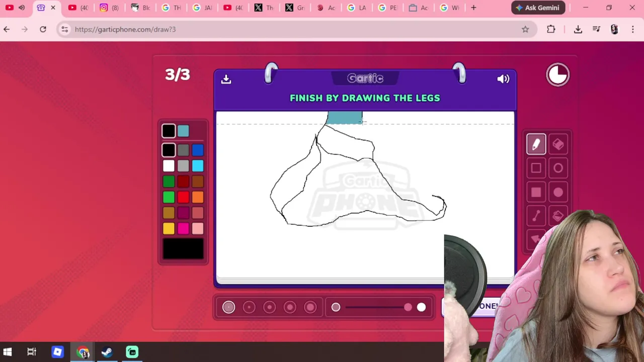Image resolution: width=644 pixels, height=362 pixels.
Task: Select dark green color swatch
Action: tap(169, 182)
